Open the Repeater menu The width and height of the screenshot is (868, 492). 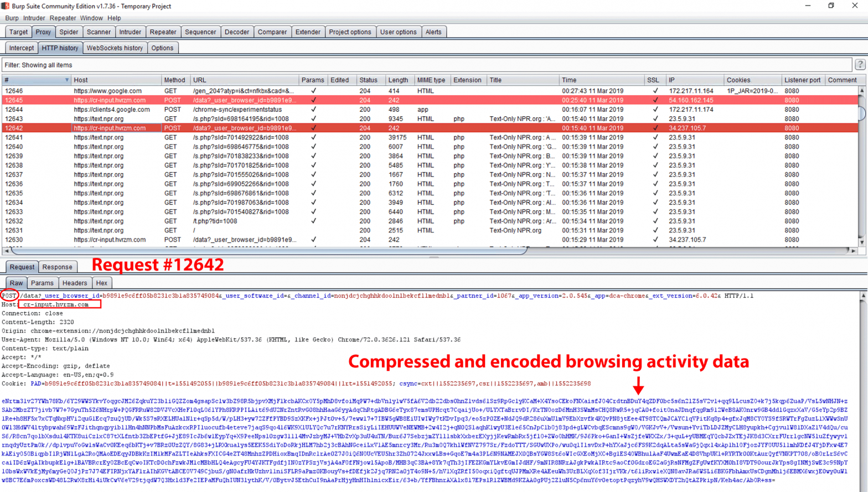click(x=63, y=18)
